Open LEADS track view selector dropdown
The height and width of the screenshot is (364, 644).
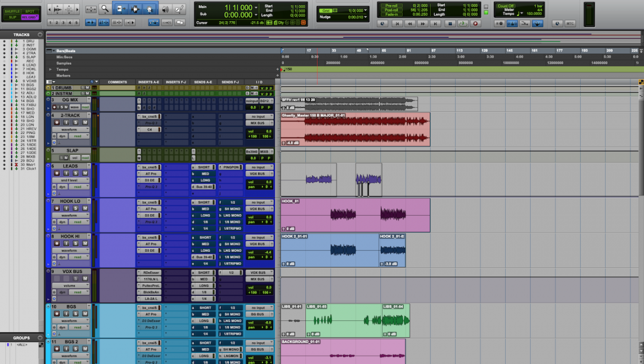click(70, 180)
